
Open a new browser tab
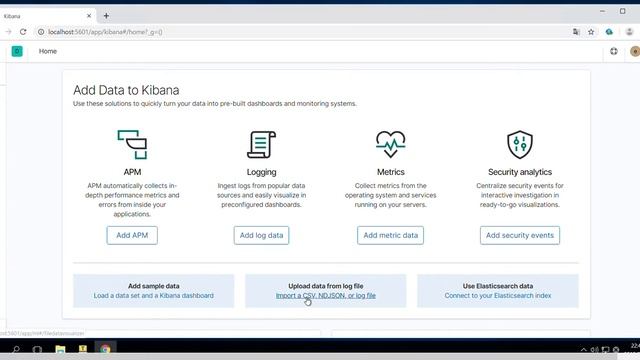pyautogui.click(x=106, y=16)
